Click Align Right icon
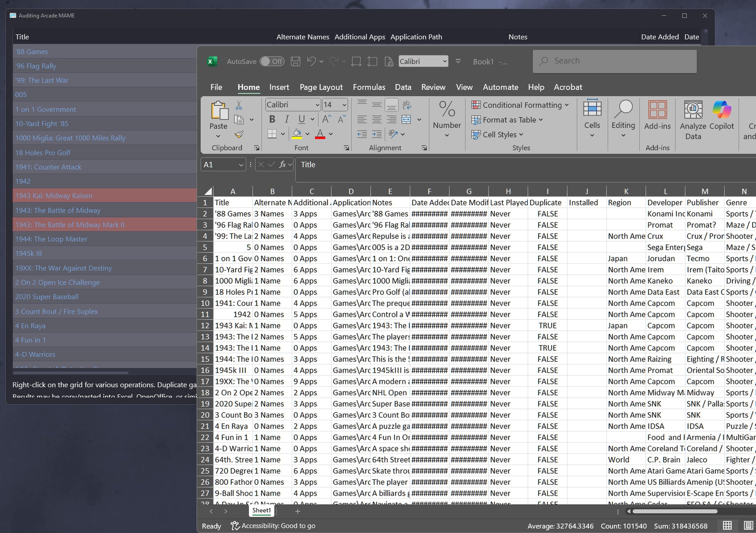Viewport: 756px width, 533px height. coord(391,119)
